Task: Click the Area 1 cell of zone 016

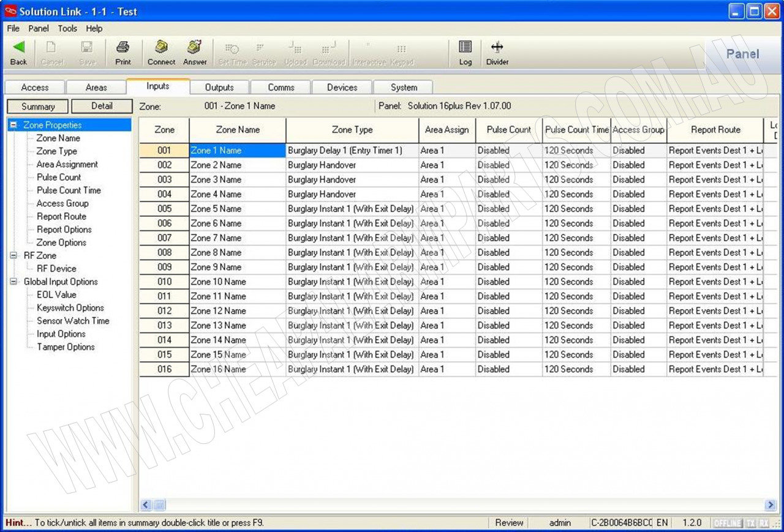Action: [447, 369]
